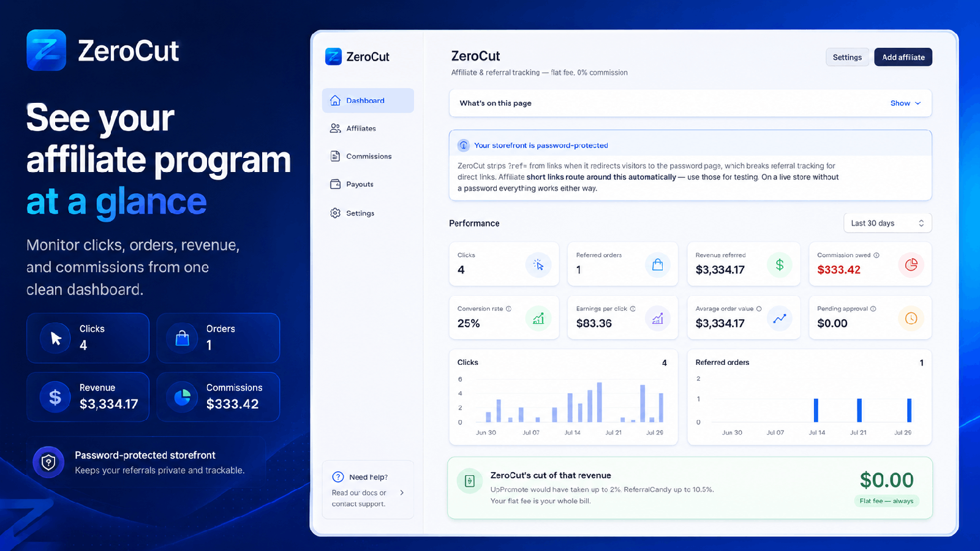Click the cursor icon on Clicks card
The height and width of the screenshot is (551, 980).
[538, 264]
